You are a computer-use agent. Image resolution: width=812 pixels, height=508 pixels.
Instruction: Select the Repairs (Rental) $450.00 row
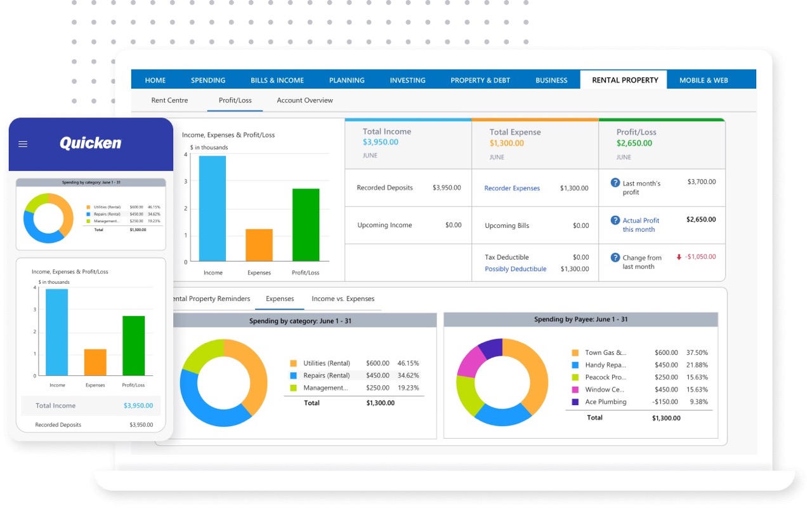tap(354, 375)
